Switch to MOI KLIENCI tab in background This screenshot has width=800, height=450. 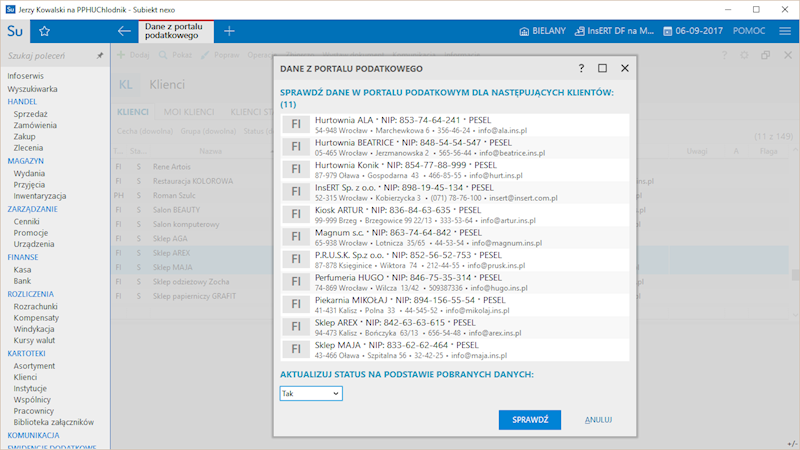[x=189, y=112]
